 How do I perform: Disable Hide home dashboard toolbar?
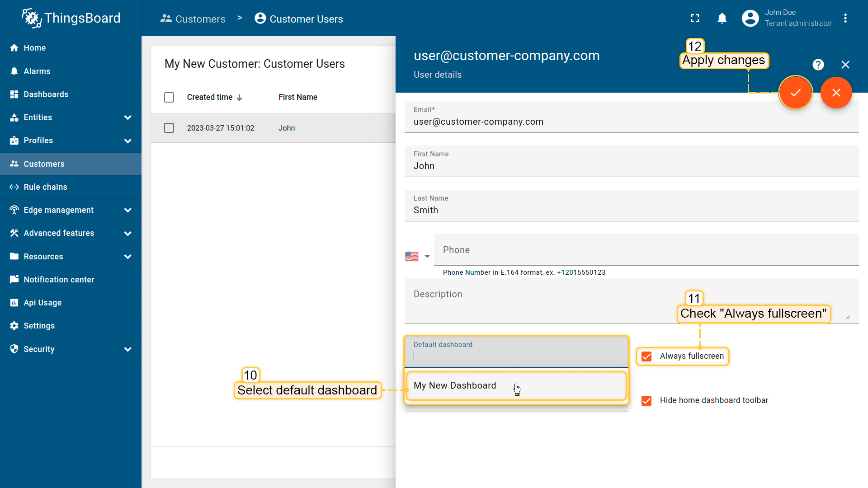tap(646, 401)
